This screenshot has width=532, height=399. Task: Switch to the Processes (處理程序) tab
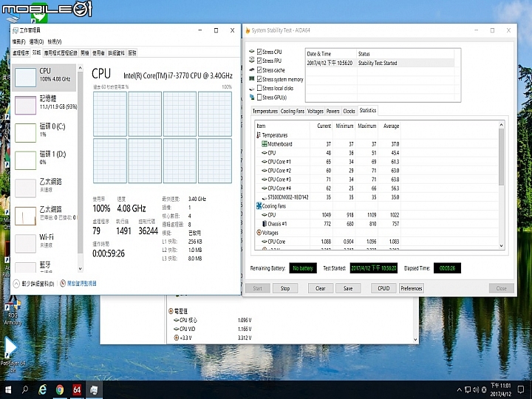(21, 53)
